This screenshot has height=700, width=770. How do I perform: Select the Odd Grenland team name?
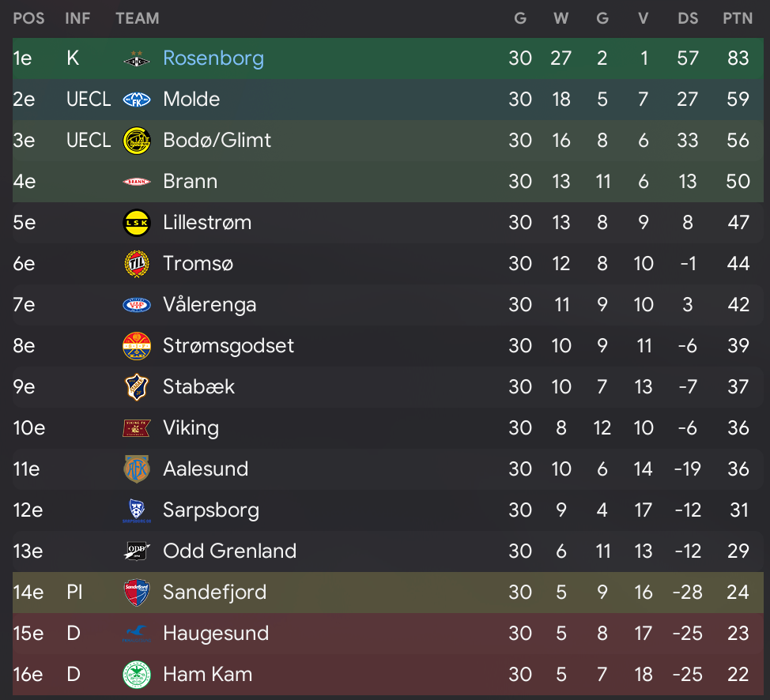(230, 551)
